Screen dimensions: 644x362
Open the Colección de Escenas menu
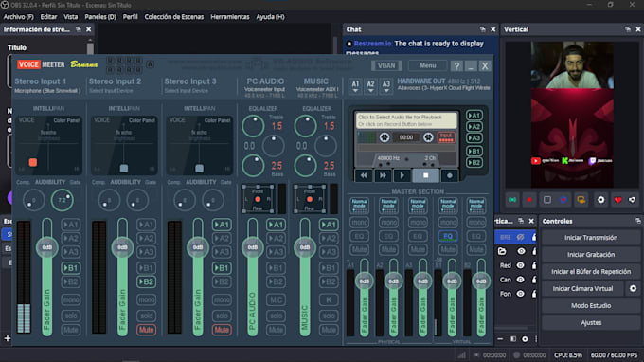click(x=174, y=17)
